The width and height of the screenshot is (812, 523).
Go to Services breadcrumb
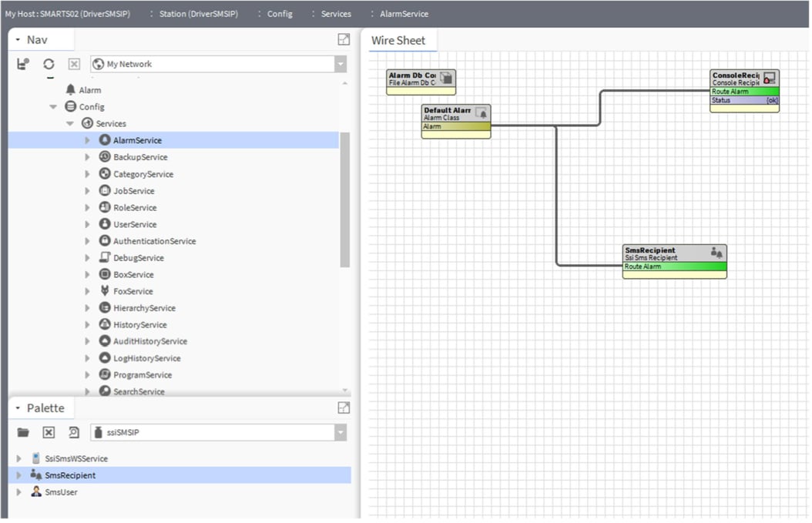(336, 14)
